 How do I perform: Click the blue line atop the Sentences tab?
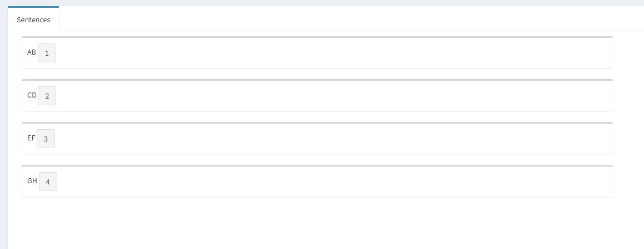(33, 7)
